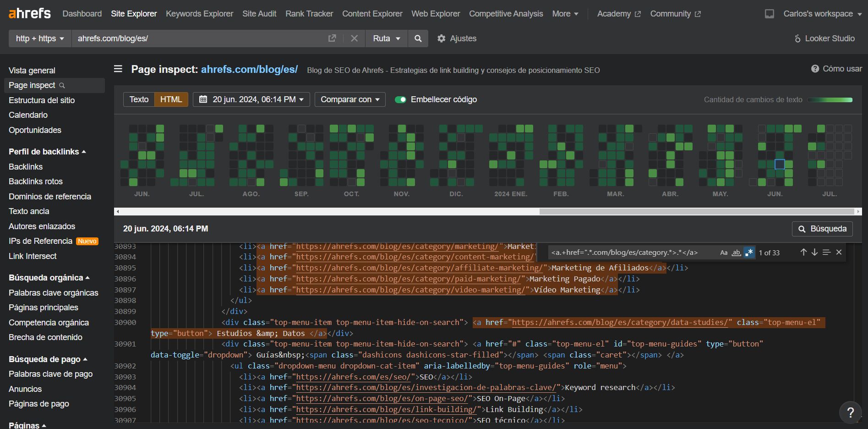Click the Búsqueda button
The width and height of the screenshot is (868, 429).
[822, 229]
